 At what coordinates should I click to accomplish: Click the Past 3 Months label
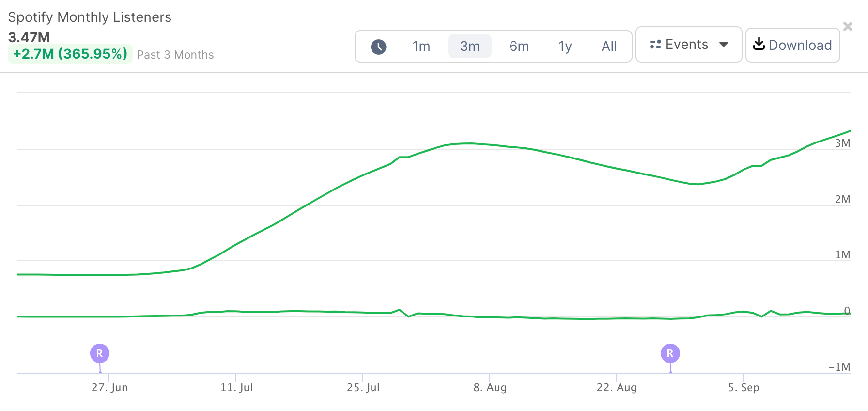point(175,55)
